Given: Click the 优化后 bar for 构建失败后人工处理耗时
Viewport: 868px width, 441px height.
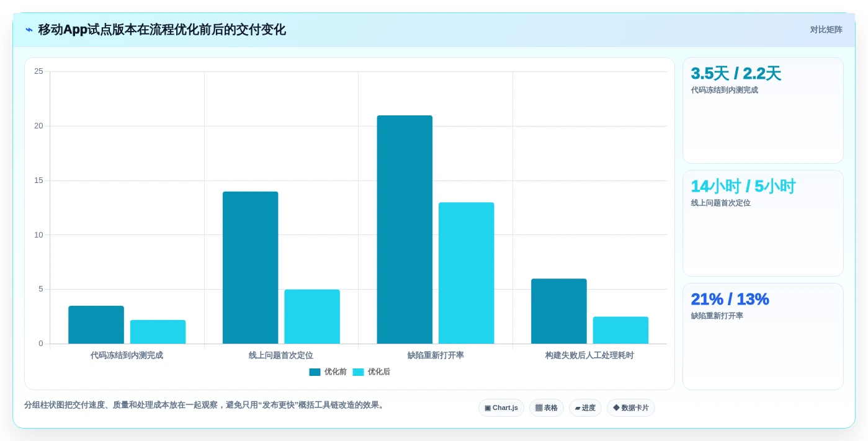Looking at the screenshot, I should [620, 330].
